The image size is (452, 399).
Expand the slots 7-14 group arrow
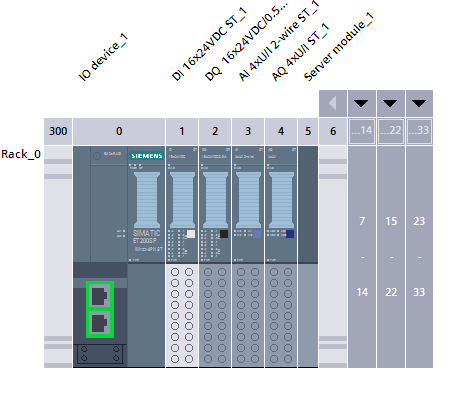tap(362, 103)
